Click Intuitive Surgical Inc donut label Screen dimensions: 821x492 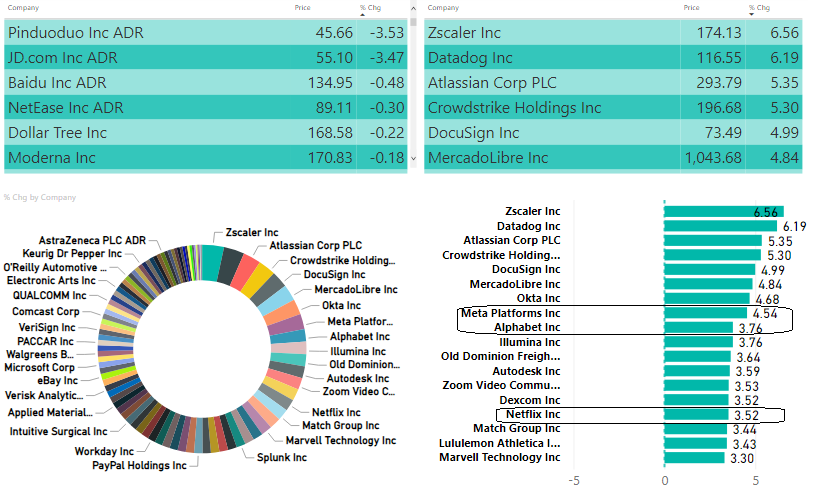58,431
